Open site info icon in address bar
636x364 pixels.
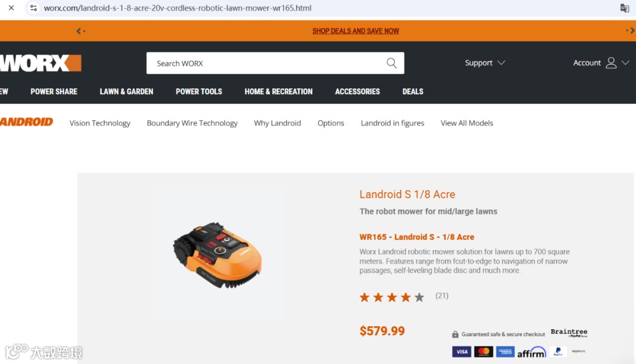coord(34,8)
